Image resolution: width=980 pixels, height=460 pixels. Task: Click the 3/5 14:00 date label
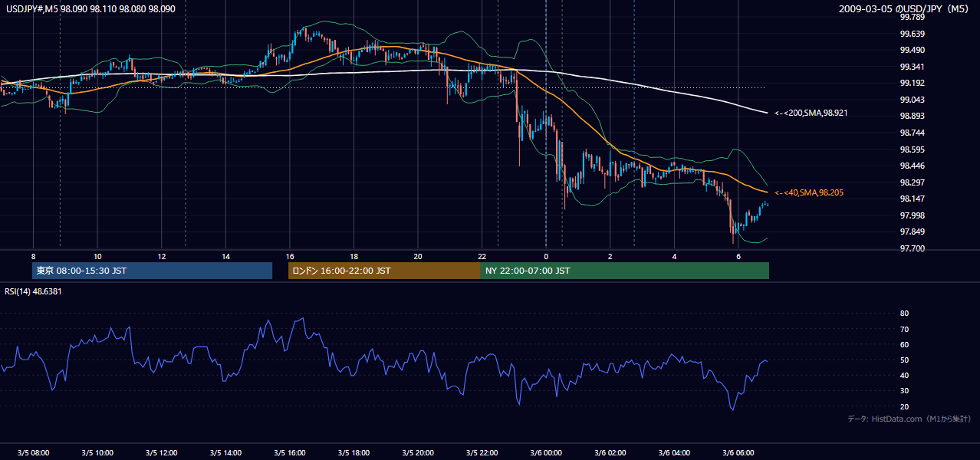coord(225,453)
